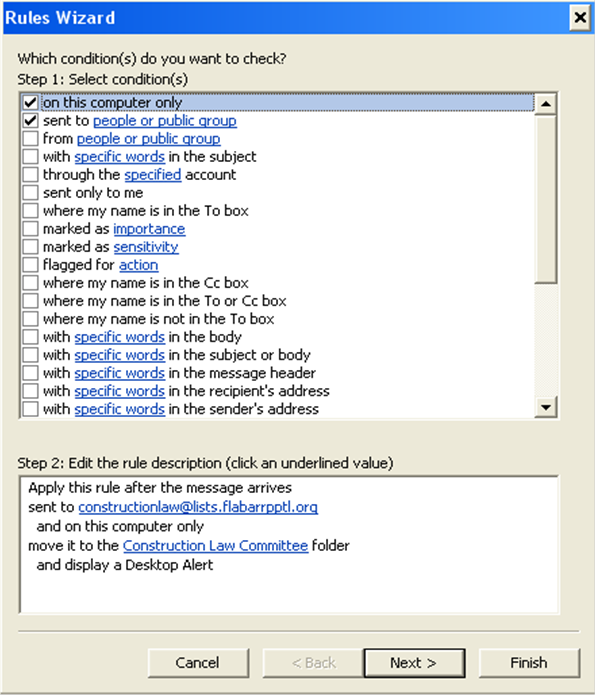Screen dimensions: 596x696
Task: Click the Next button
Action: 414,663
